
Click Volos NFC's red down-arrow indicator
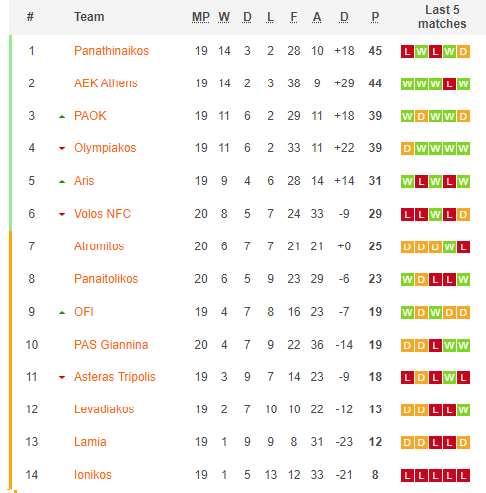pyautogui.click(x=62, y=214)
